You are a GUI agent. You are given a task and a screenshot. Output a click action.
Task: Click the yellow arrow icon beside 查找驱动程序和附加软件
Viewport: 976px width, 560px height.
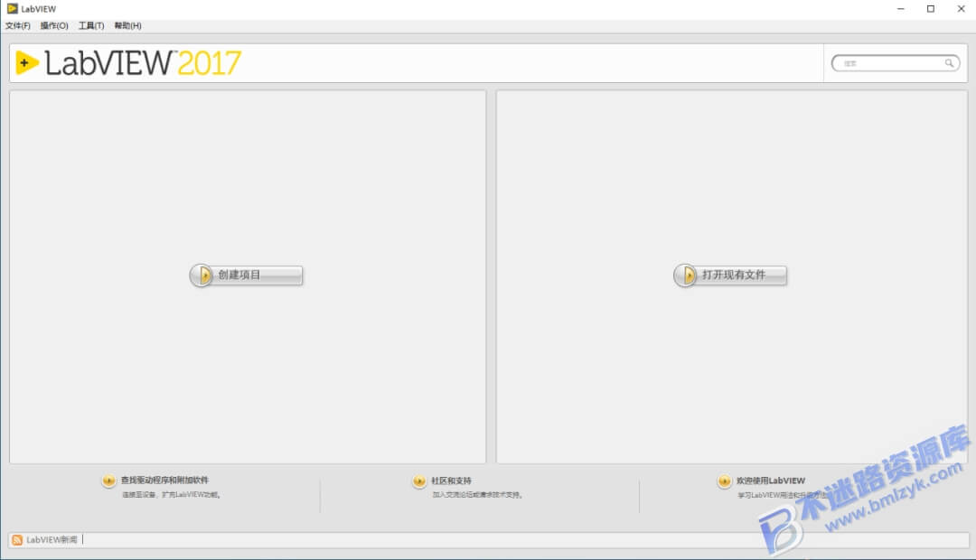click(x=108, y=481)
